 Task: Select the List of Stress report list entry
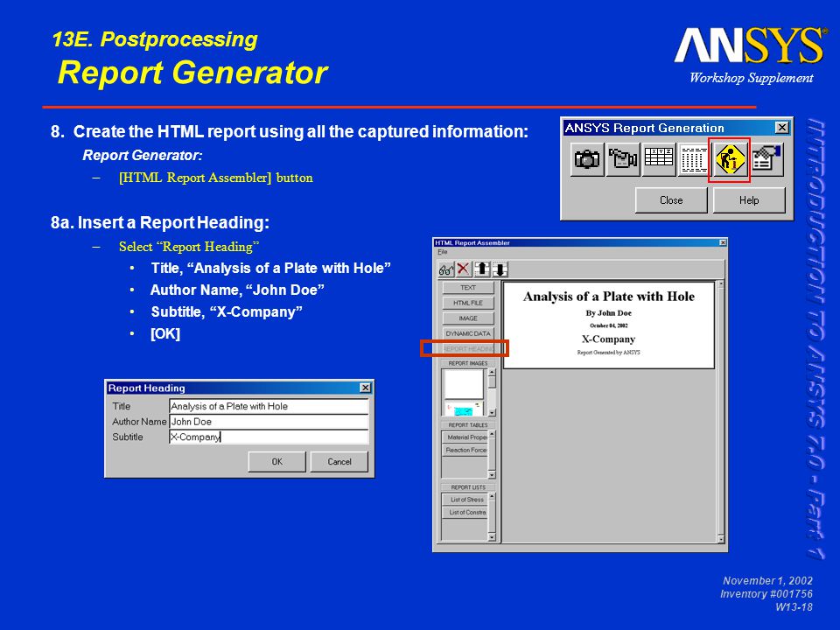tap(465, 500)
